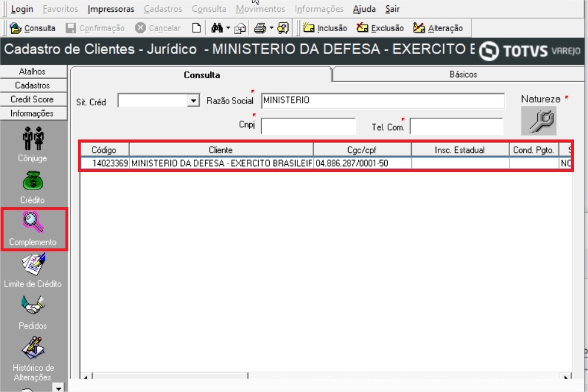Click the Insc. Estadual column header
This screenshot has width=588, height=392.
point(460,150)
